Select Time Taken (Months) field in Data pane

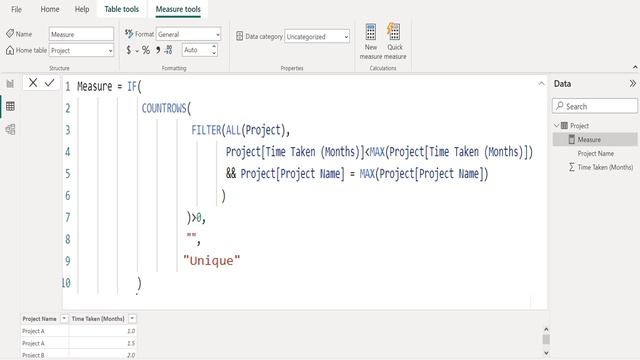[605, 167]
